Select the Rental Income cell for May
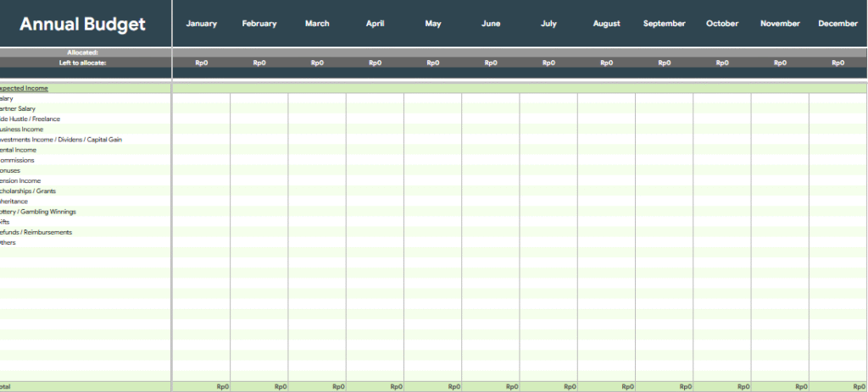868x392 pixels. (x=432, y=150)
